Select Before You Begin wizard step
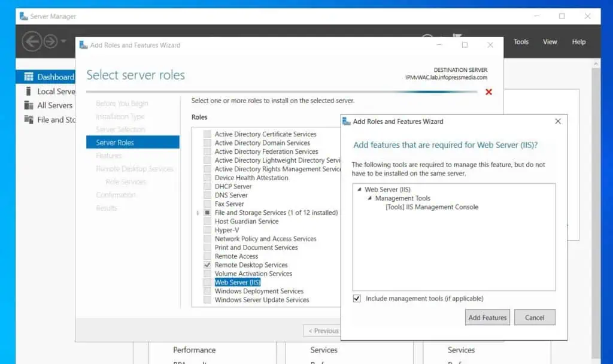Screen dimensions: 613x364 (x=122, y=103)
